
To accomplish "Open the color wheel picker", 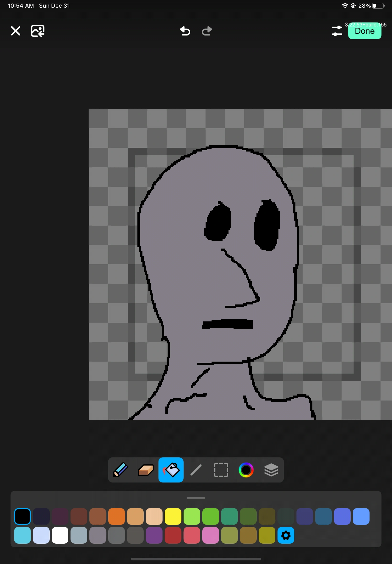I will point(246,470).
